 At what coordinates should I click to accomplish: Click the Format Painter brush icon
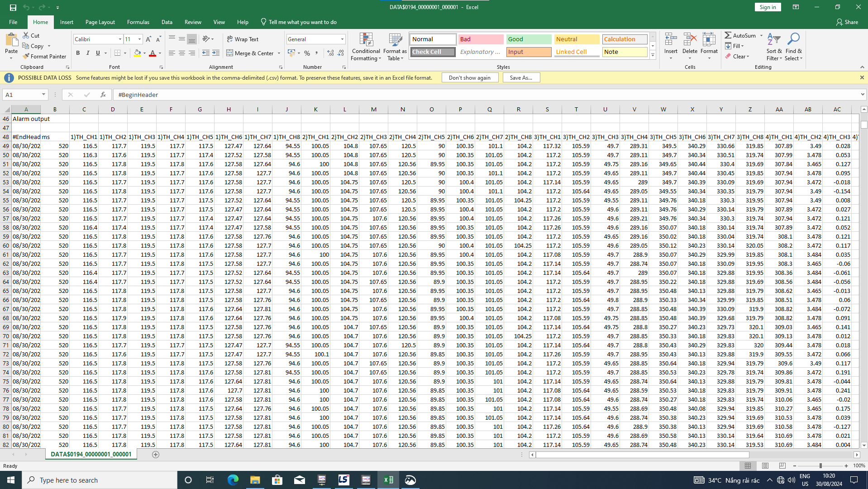click(26, 57)
